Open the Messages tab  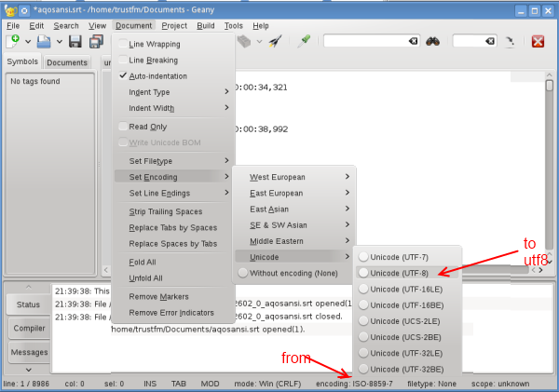coord(29,352)
